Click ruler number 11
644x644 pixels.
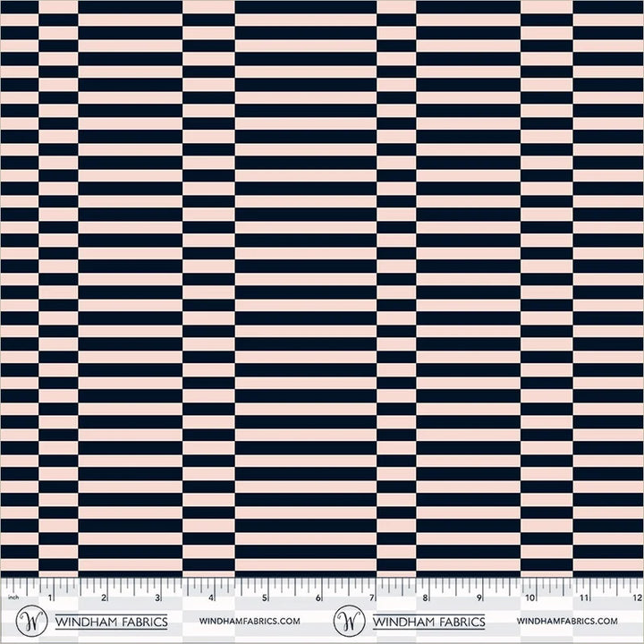tap(584, 597)
